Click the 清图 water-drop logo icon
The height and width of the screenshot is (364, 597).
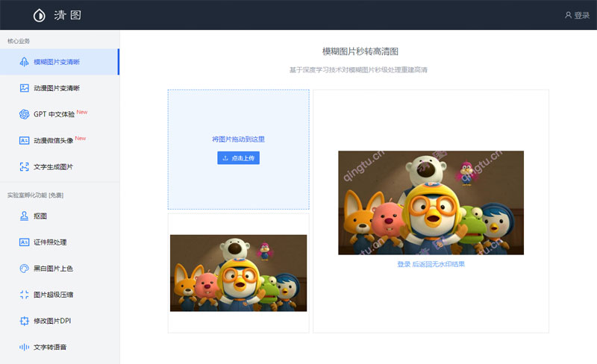point(39,15)
